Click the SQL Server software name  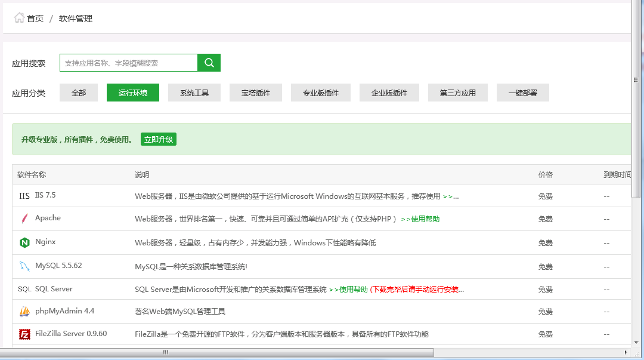(54, 289)
